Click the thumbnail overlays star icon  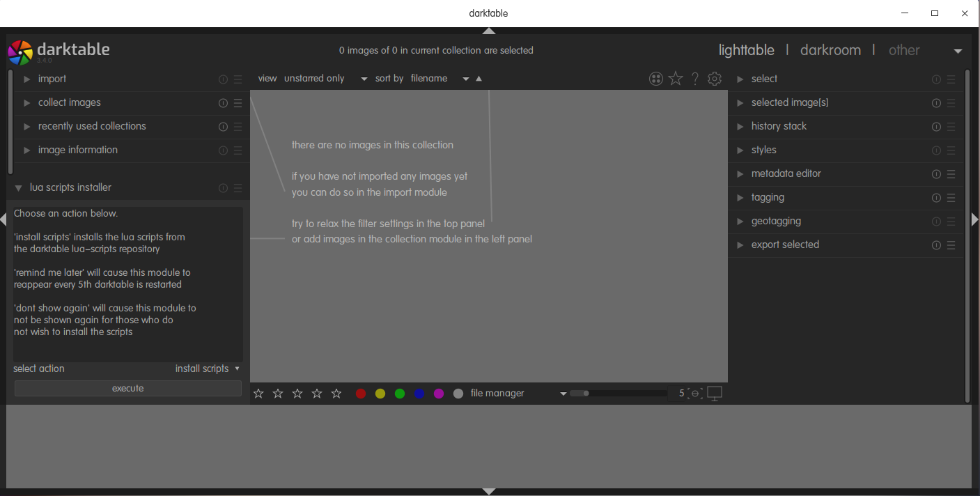[676, 79]
